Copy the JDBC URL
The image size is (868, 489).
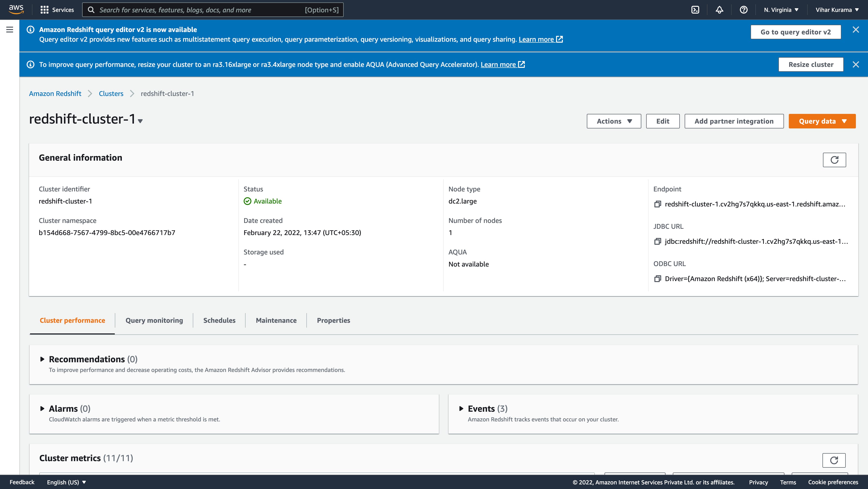657,241
